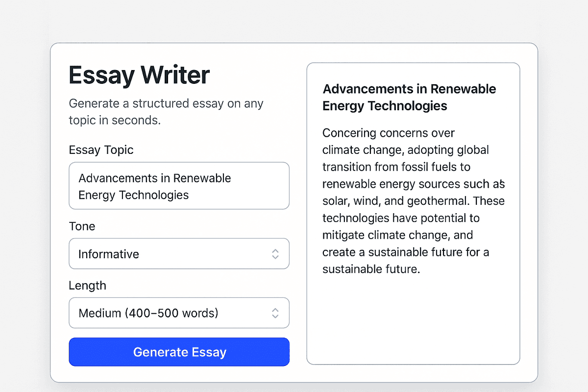Click the Generate Essay button
588x392 pixels.
click(179, 352)
